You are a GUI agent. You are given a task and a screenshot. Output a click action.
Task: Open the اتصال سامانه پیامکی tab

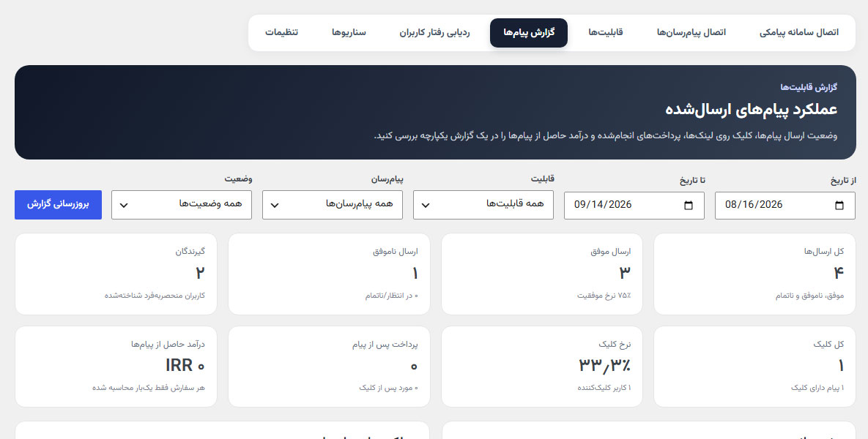click(x=799, y=32)
